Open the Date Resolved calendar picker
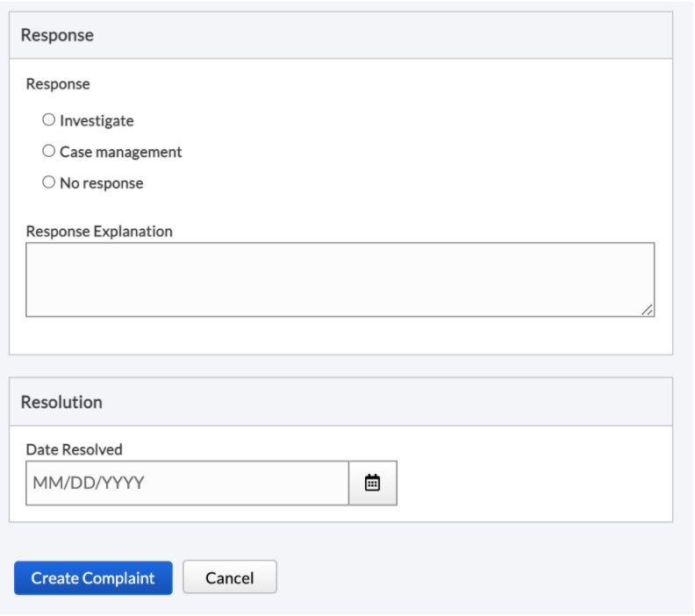 373,483
